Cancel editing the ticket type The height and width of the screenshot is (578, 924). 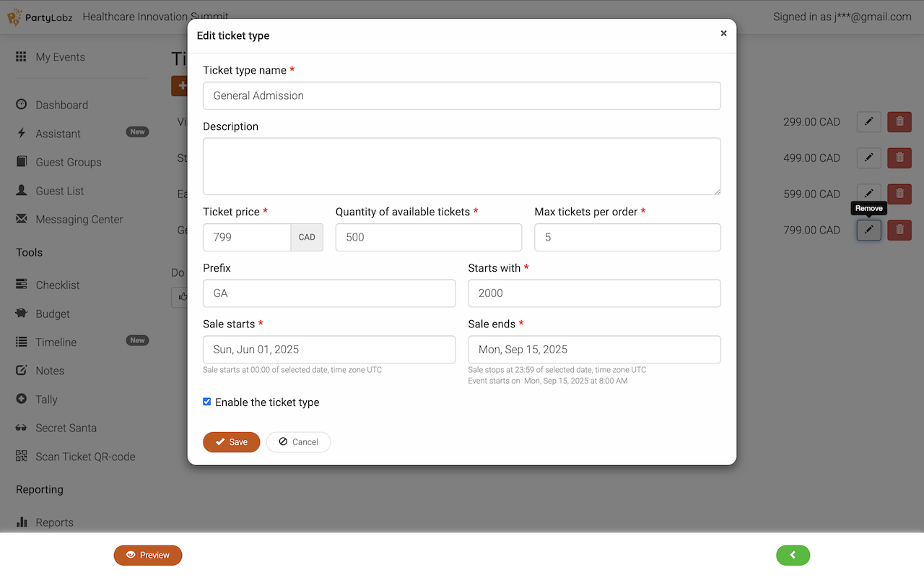(298, 442)
